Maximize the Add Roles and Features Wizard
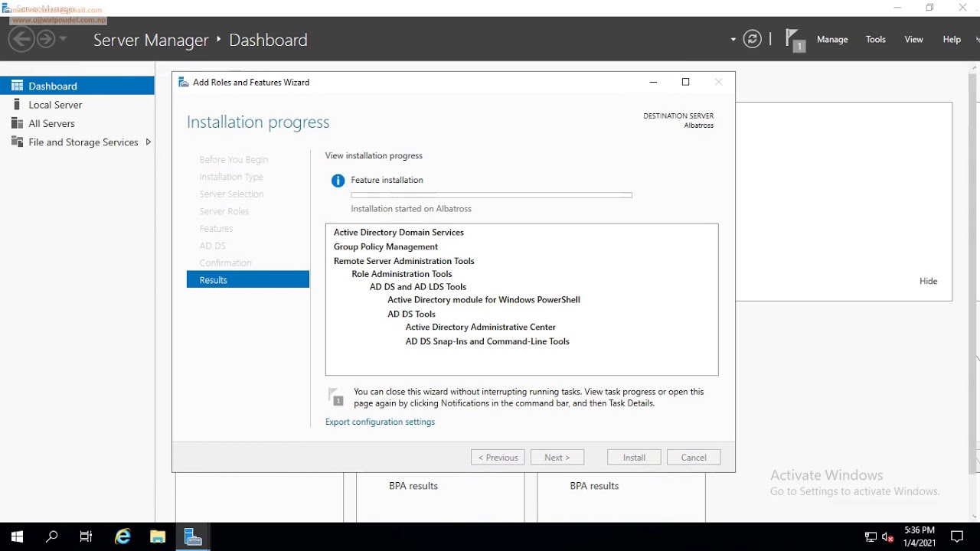 coord(685,82)
